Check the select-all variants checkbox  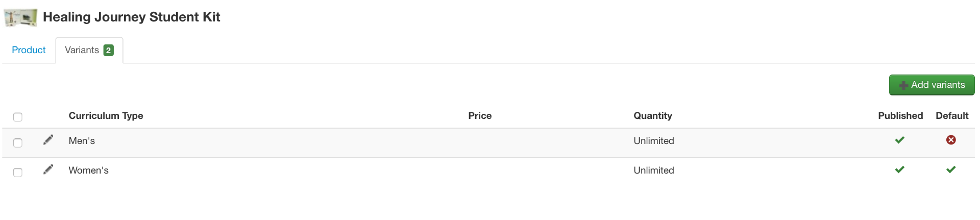click(x=18, y=117)
